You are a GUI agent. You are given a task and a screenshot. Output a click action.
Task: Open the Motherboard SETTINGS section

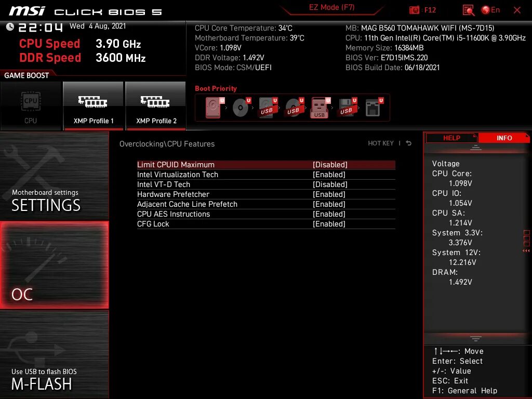click(x=54, y=176)
